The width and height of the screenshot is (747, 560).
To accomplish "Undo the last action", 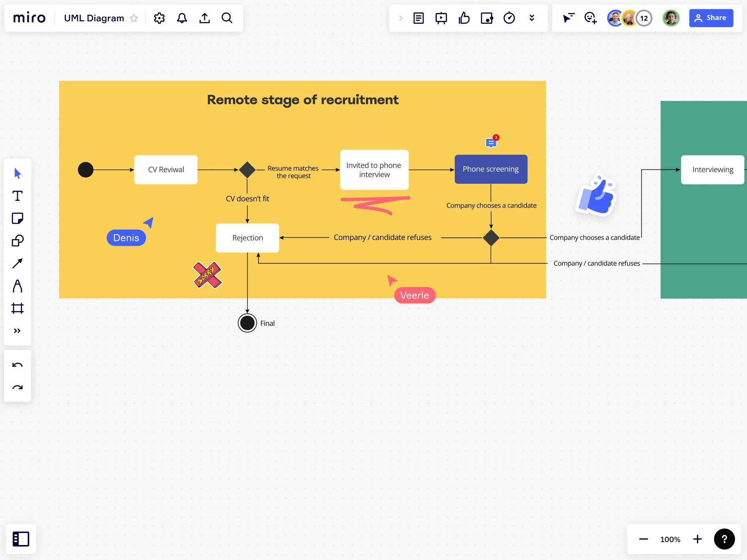I will pos(18,365).
